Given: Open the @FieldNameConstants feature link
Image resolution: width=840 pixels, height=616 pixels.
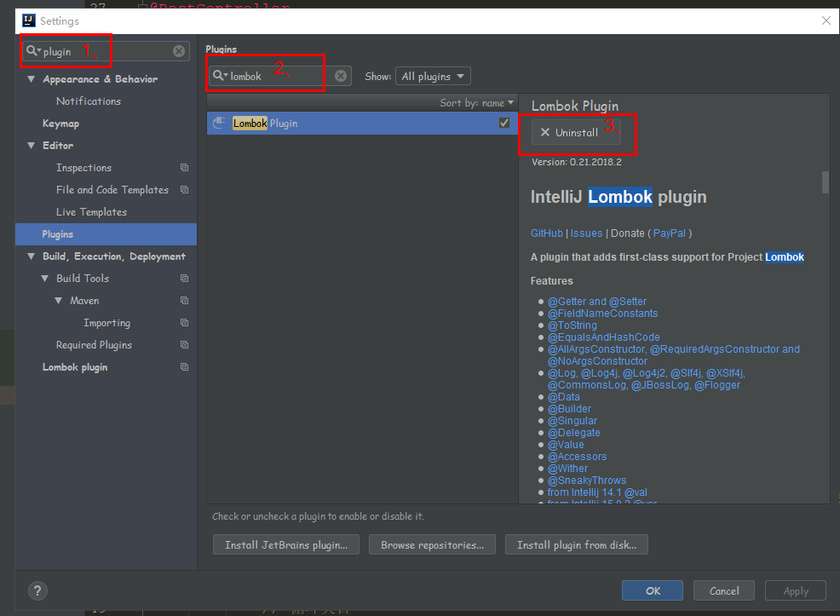Looking at the screenshot, I should pos(602,314).
